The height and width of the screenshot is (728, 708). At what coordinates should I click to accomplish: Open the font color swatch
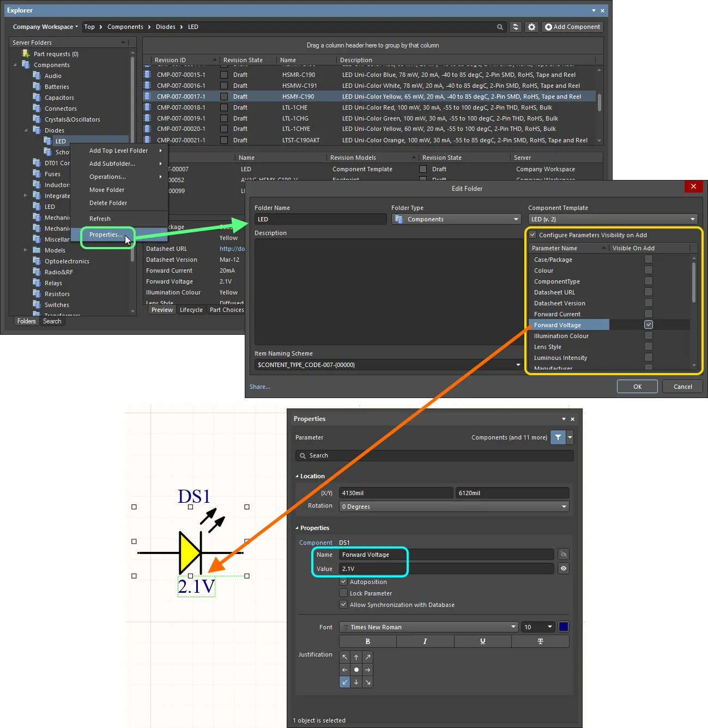tap(564, 627)
